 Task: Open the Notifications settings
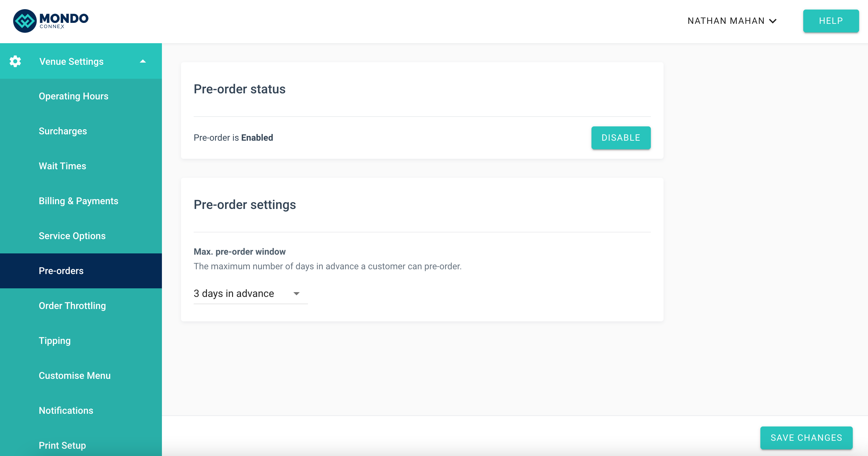tap(66, 411)
